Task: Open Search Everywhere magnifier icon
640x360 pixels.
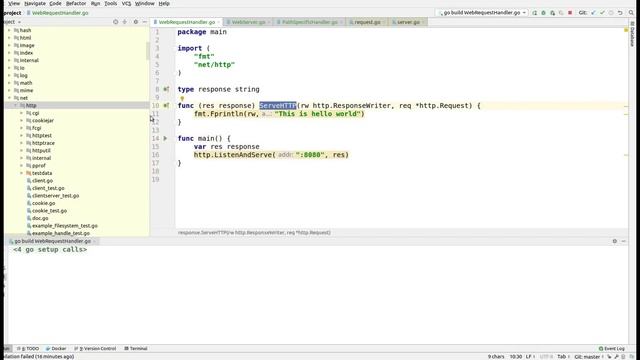Action: pyautogui.click(x=631, y=13)
